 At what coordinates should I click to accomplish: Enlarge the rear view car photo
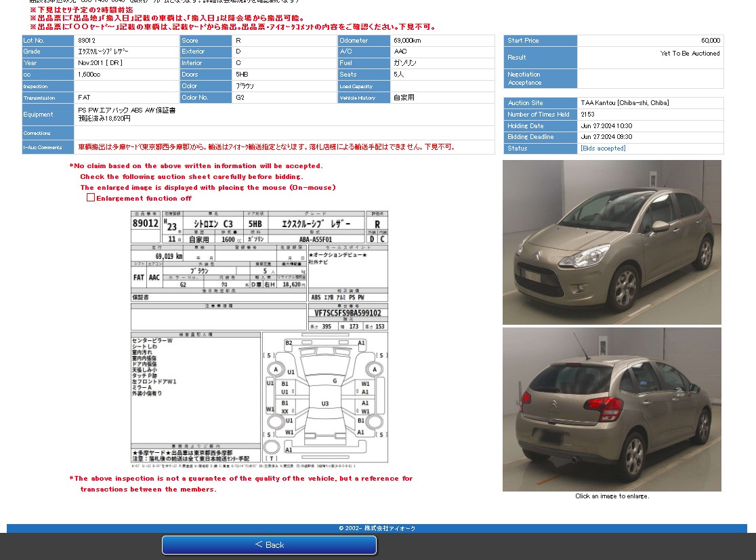pos(612,409)
